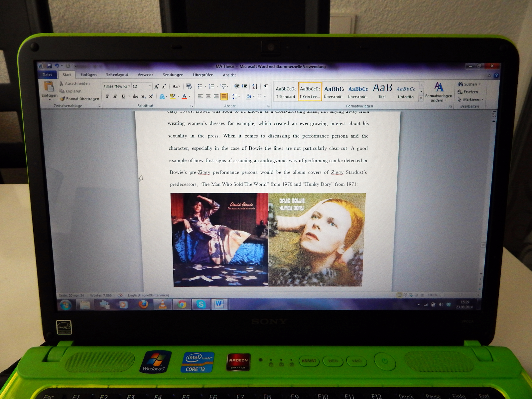Image resolution: width=532 pixels, height=399 pixels.
Task: Apply red font color with the A icon
Action: click(x=184, y=96)
